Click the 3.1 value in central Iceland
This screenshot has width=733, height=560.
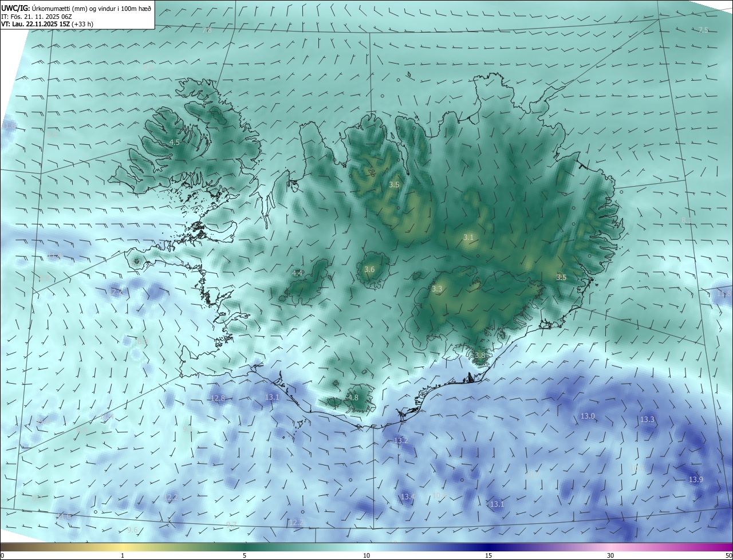pos(468,237)
